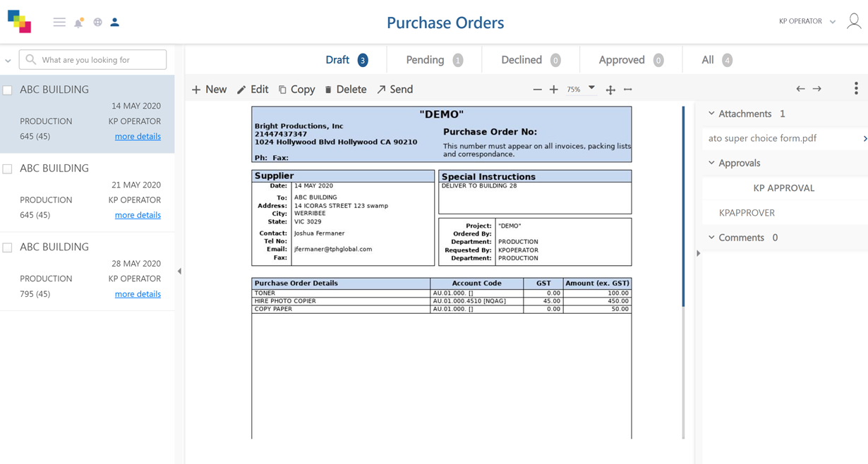Click the zoom out minus icon

point(537,90)
